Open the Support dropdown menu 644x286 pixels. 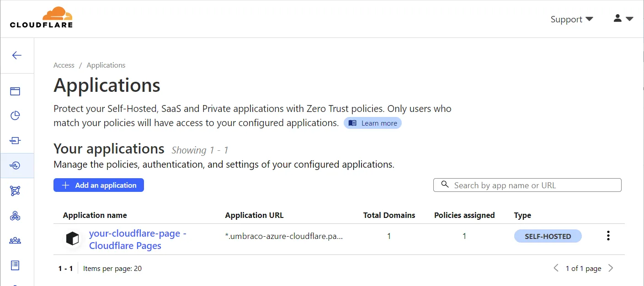click(571, 19)
